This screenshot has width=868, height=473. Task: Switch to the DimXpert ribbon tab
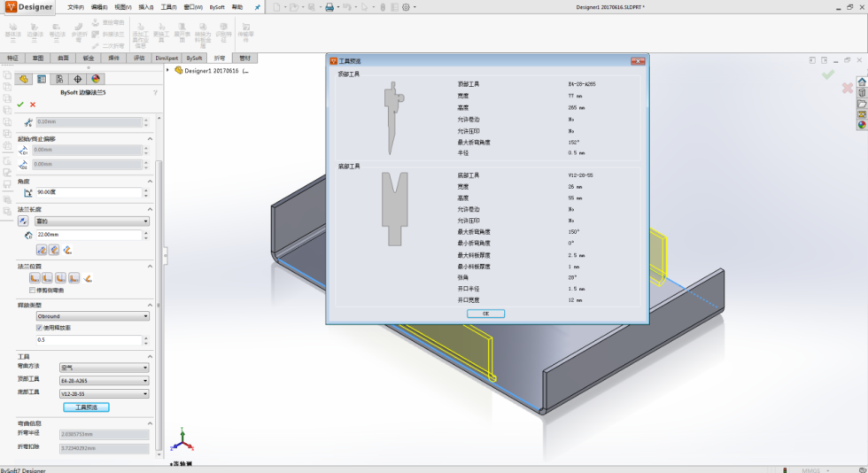click(167, 58)
